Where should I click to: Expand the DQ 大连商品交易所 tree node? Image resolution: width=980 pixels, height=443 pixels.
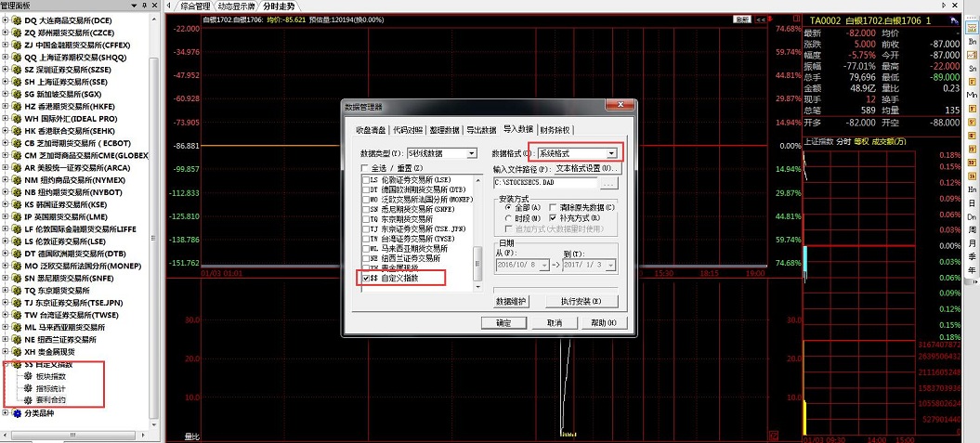click(6, 20)
